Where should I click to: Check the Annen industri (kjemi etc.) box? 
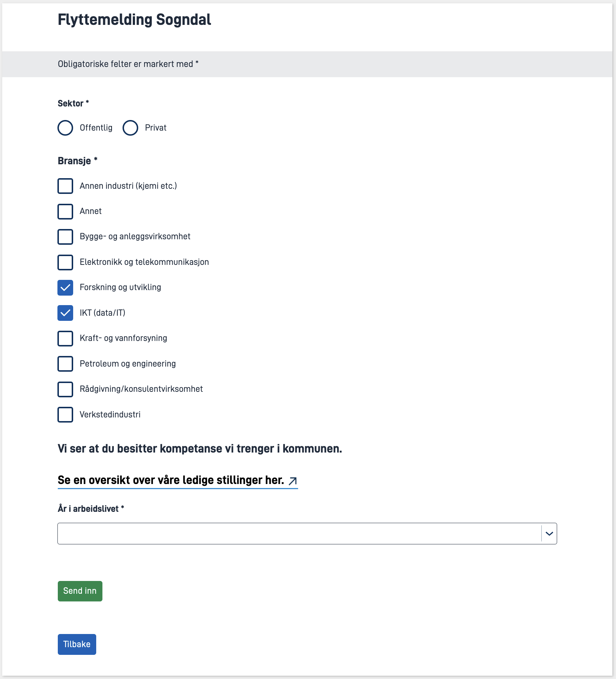(65, 186)
